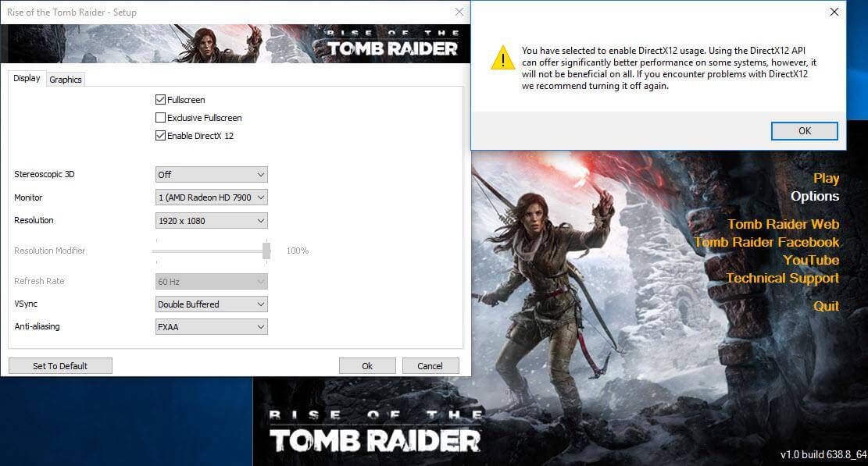Viewport: 868px width, 466px height.
Task: Click the VSync label
Action: tap(26, 304)
